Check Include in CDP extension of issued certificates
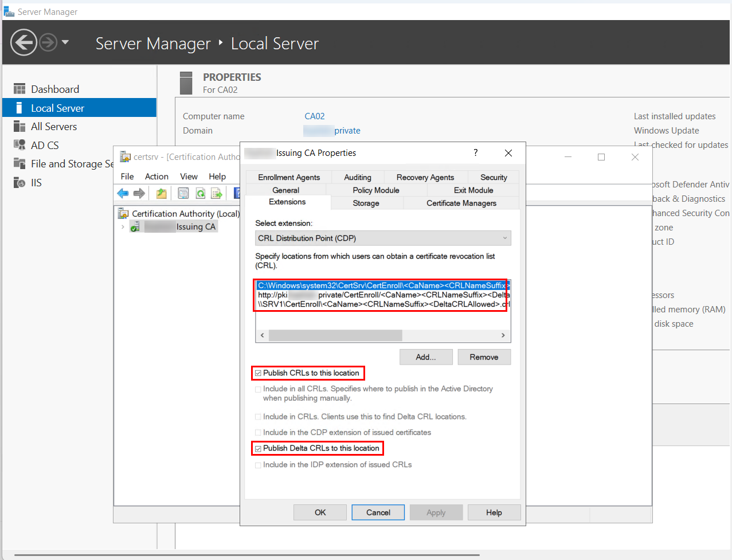 tap(259, 433)
